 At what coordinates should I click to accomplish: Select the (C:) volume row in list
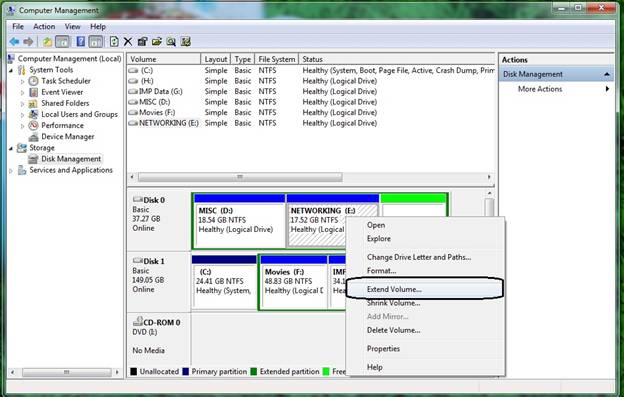click(x=311, y=70)
